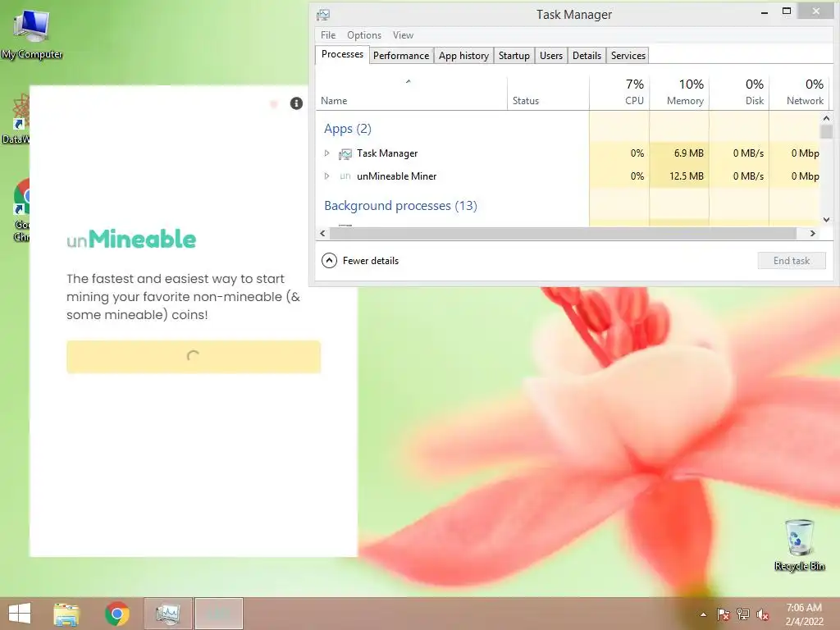The image size is (840, 630).
Task: Expand the unMineable Miner process row
Action: (x=326, y=176)
